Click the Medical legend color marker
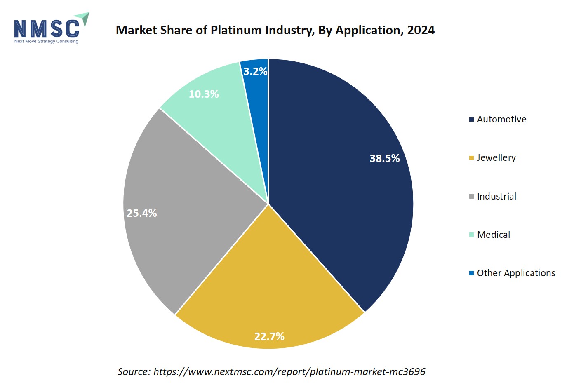The height and width of the screenshot is (385, 588). (471, 235)
